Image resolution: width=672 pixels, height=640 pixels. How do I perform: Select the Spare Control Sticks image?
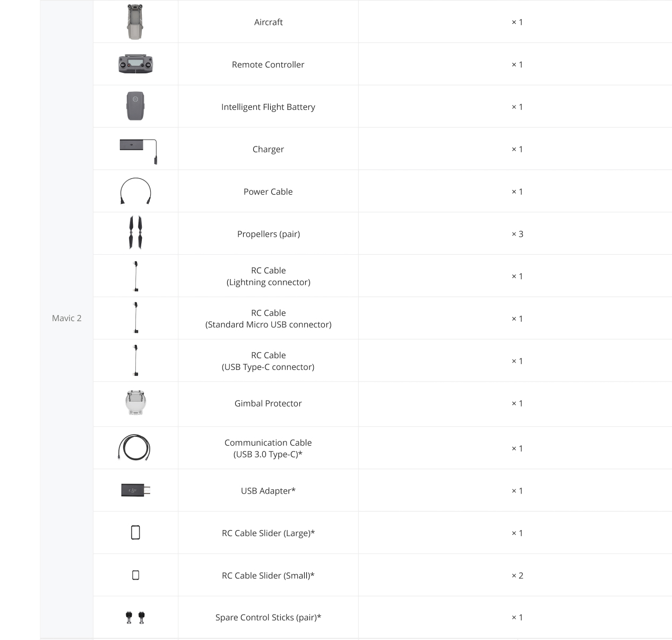[135, 617]
